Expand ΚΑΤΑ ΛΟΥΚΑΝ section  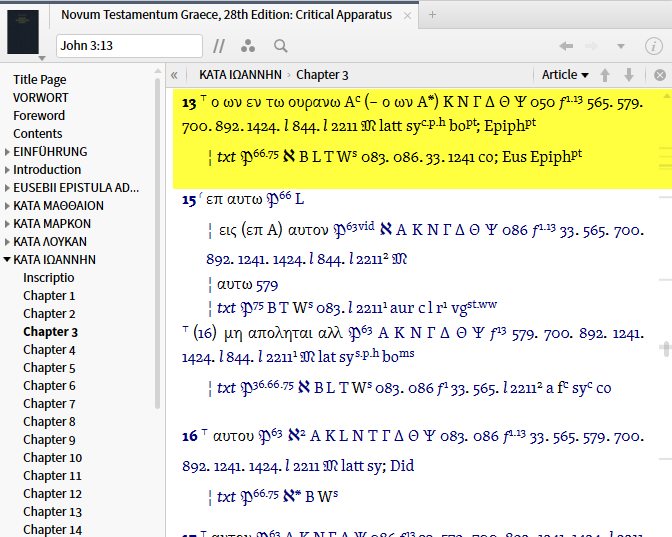[x=7, y=242]
